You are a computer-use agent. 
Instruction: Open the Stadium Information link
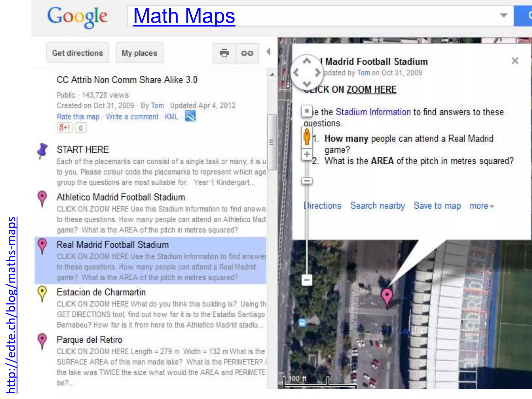click(x=373, y=112)
